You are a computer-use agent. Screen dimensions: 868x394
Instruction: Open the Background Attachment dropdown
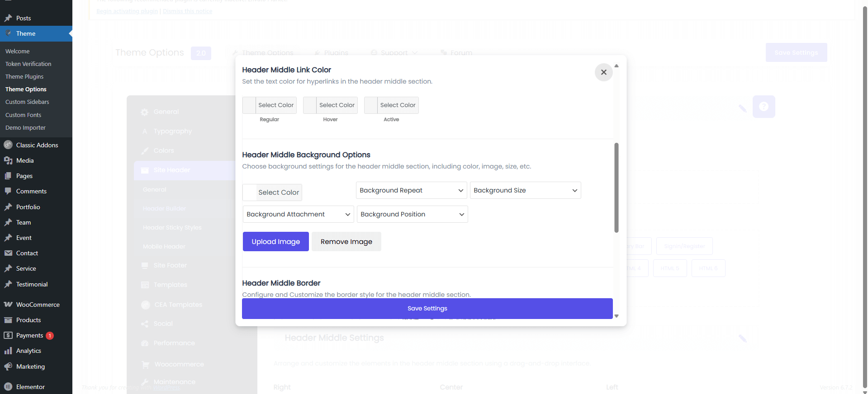coord(298,214)
